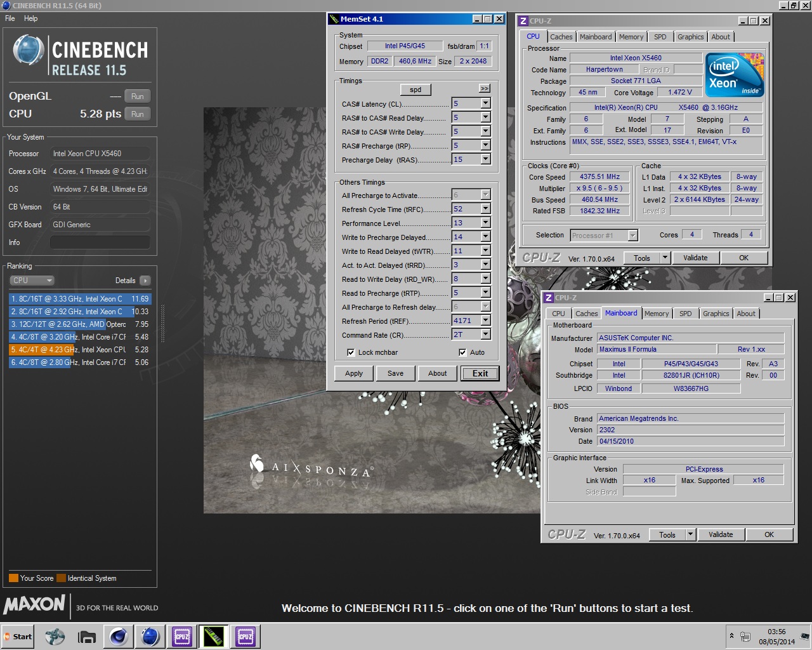Click Apply in MemSet
Image resolution: width=812 pixels, height=650 pixels.
click(354, 373)
